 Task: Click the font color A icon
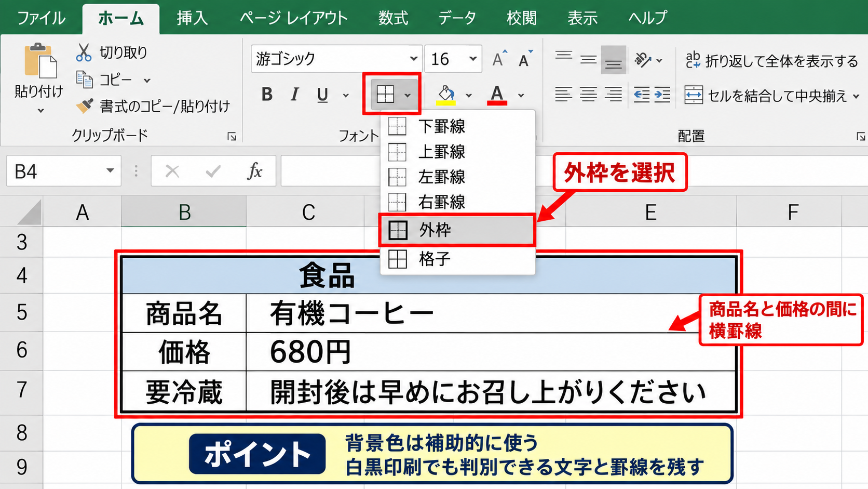point(497,95)
